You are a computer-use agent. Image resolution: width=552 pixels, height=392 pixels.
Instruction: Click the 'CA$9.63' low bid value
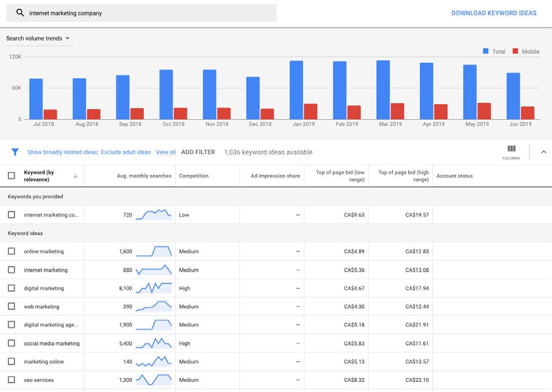354,214
